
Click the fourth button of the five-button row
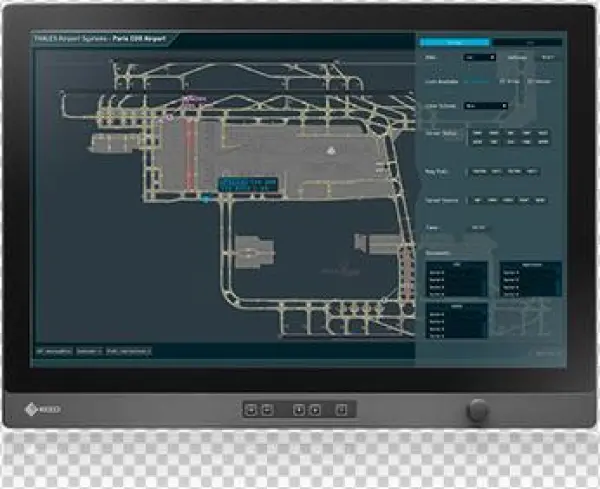[524, 200]
